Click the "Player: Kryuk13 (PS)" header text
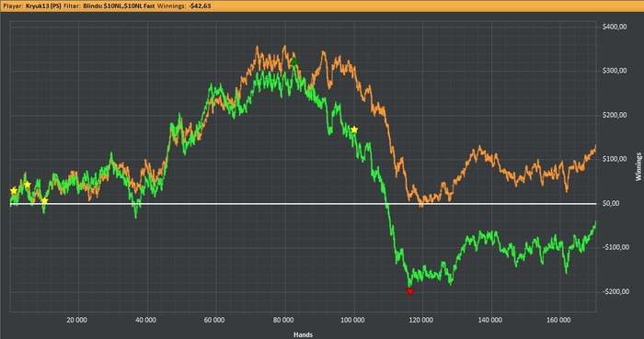644x339 pixels. [32, 6]
